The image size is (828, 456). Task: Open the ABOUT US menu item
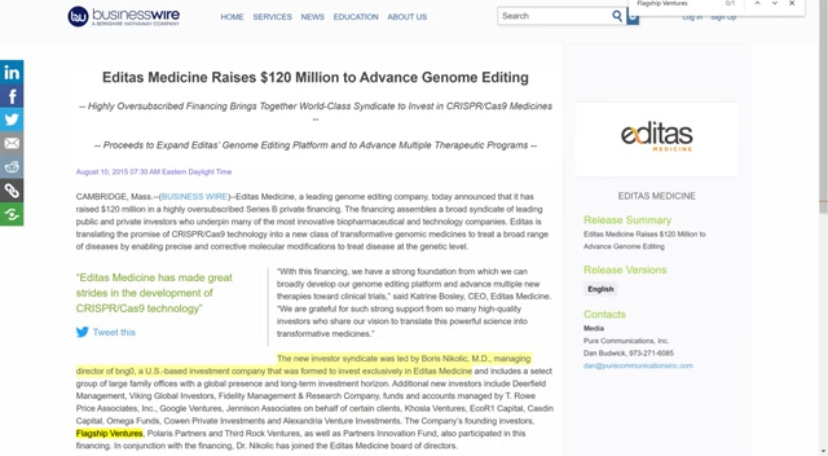coord(407,17)
